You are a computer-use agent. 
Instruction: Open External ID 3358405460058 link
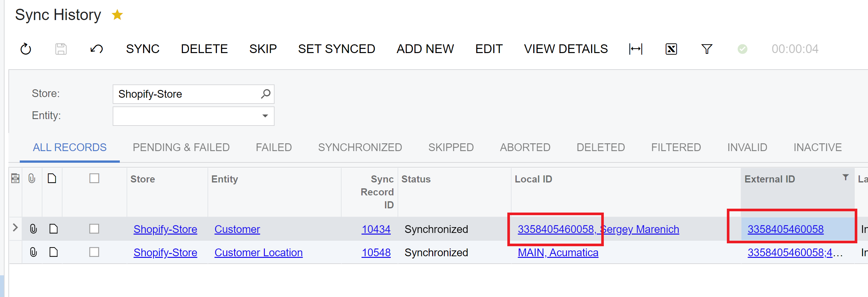click(785, 229)
